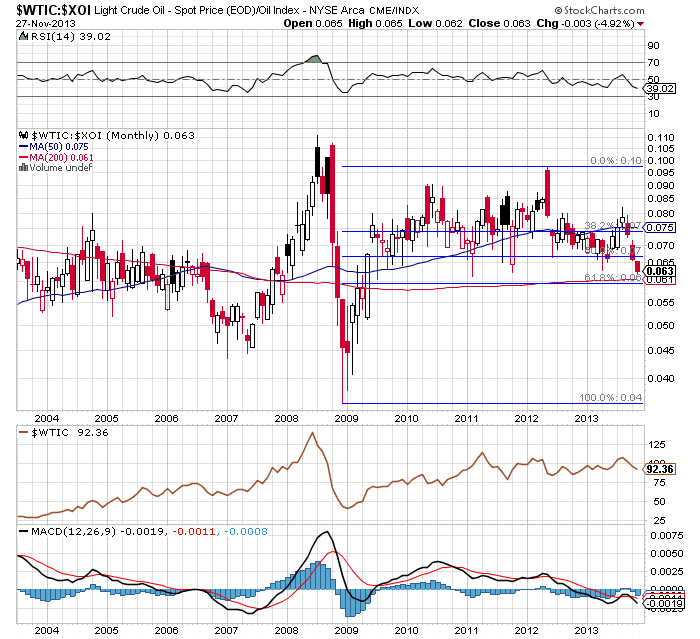Click the blue -0.0008 MACD histogram value
The height and width of the screenshot is (639, 700).
246,531
